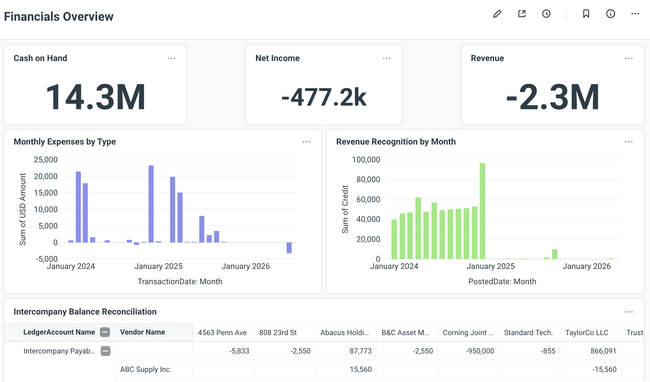
Task: Click the tallest green revenue bar
Action: (x=483, y=211)
